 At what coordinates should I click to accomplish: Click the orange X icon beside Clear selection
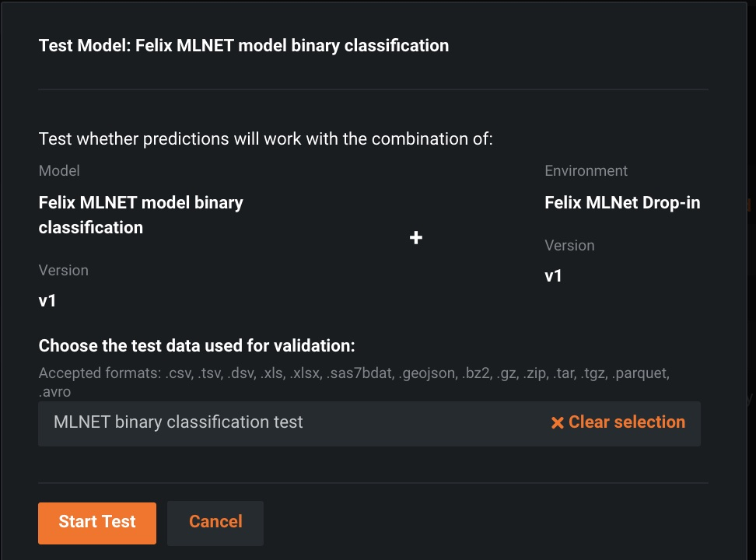(557, 423)
